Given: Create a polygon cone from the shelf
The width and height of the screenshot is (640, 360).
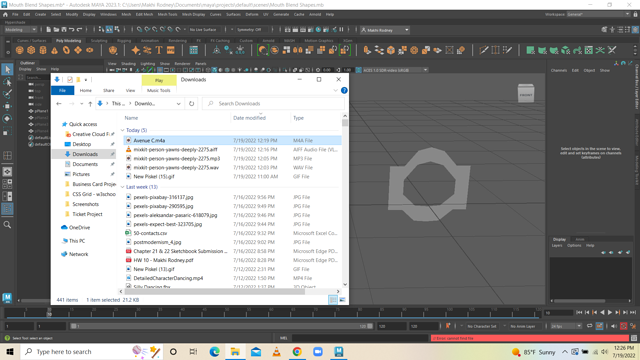Looking at the screenshot, I should point(55,50).
